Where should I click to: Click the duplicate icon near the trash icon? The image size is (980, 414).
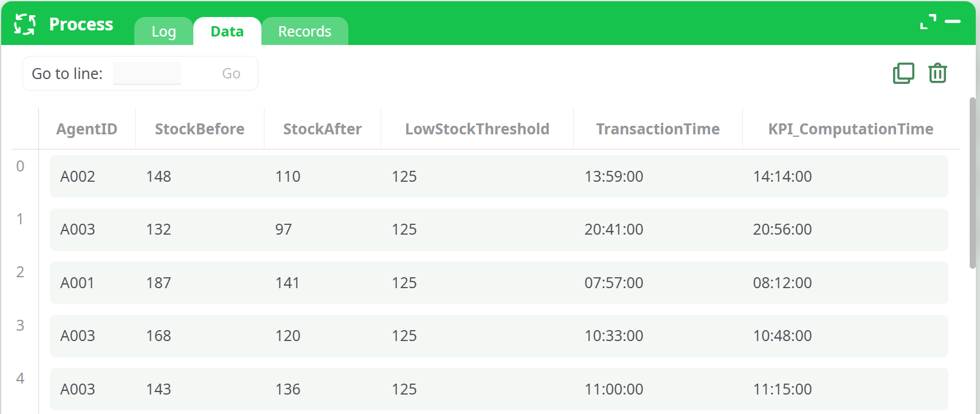tap(903, 73)
